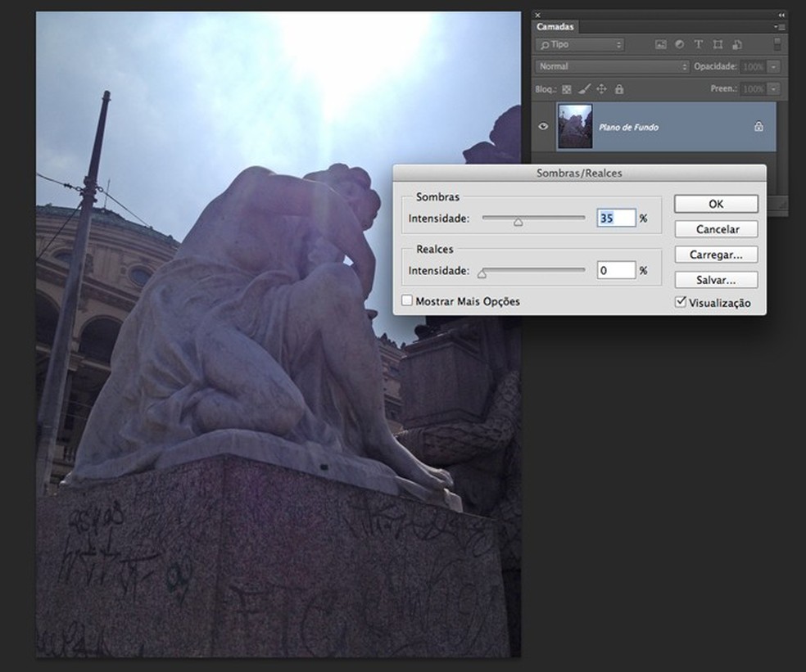
Task: Click the lock image pixels brush icon
Action: click(x=584, y=89)
